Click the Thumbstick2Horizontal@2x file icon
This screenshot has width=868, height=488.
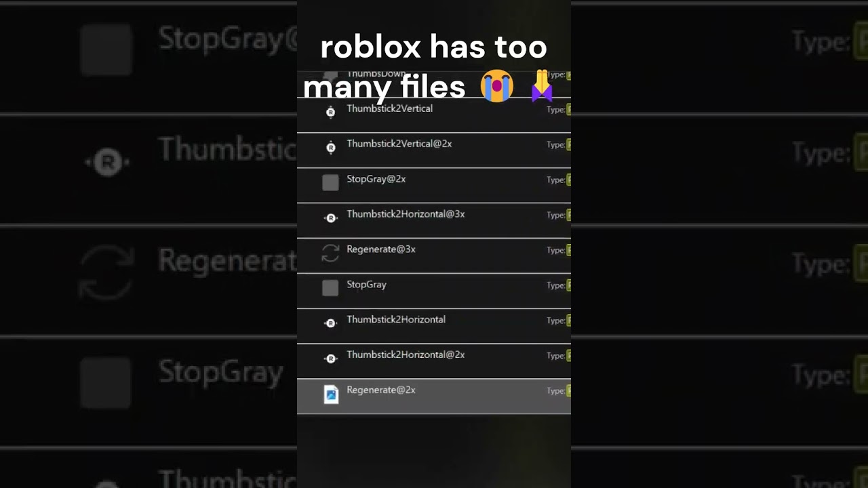[x=330, y=359]
